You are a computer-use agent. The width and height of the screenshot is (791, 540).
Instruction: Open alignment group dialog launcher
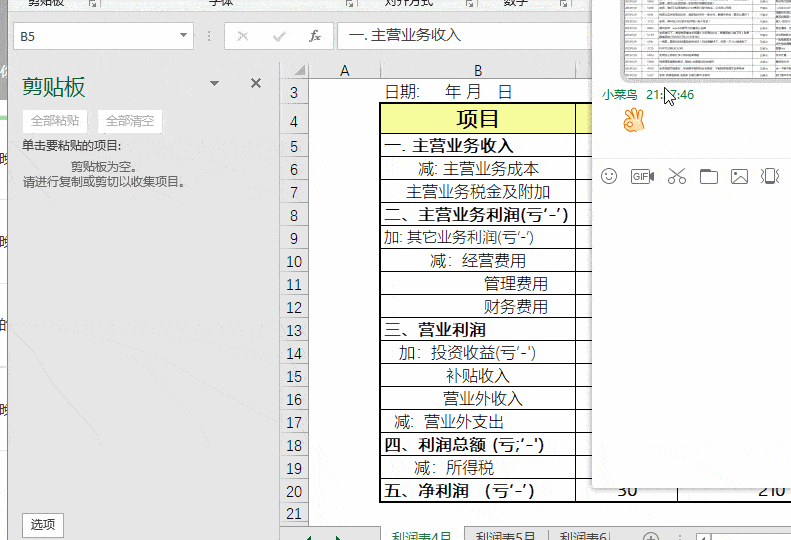point(470,3)
